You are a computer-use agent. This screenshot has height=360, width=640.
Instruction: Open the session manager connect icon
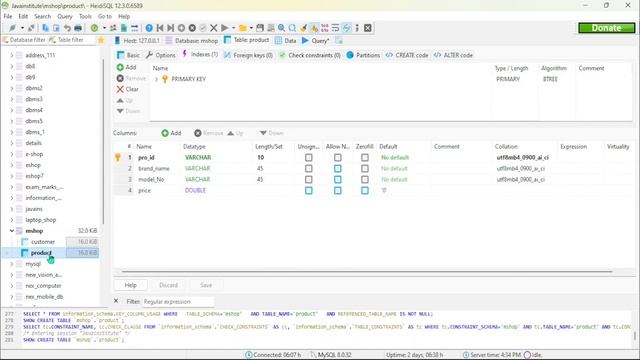pos(12,28)
